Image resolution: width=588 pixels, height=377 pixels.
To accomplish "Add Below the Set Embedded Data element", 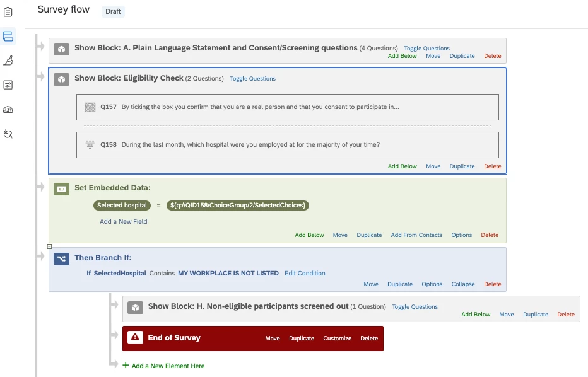I will click(x=309, y=235).
